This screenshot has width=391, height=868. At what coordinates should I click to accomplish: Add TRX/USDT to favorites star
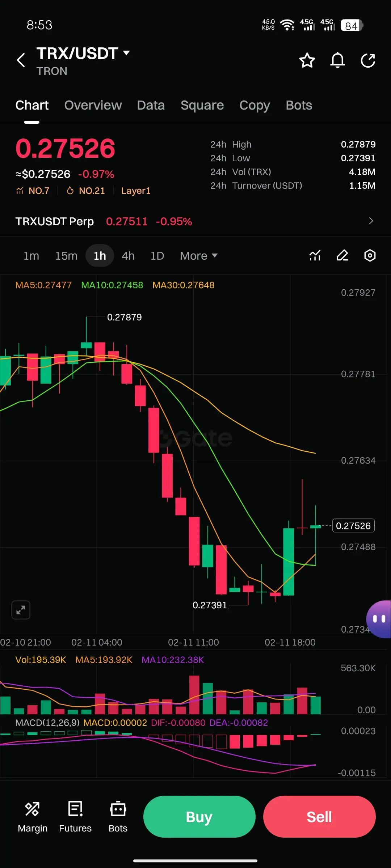click(307, 60)
